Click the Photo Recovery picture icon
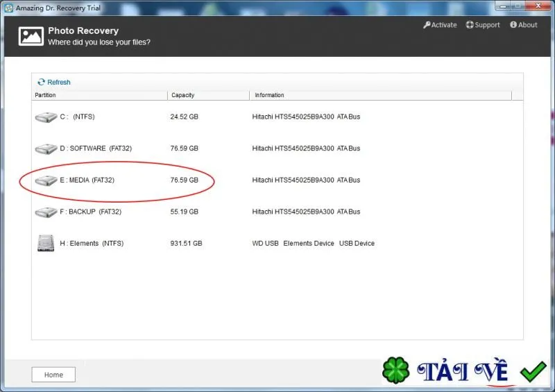Viewport: 555px width, 392px height. pos(31,36)
